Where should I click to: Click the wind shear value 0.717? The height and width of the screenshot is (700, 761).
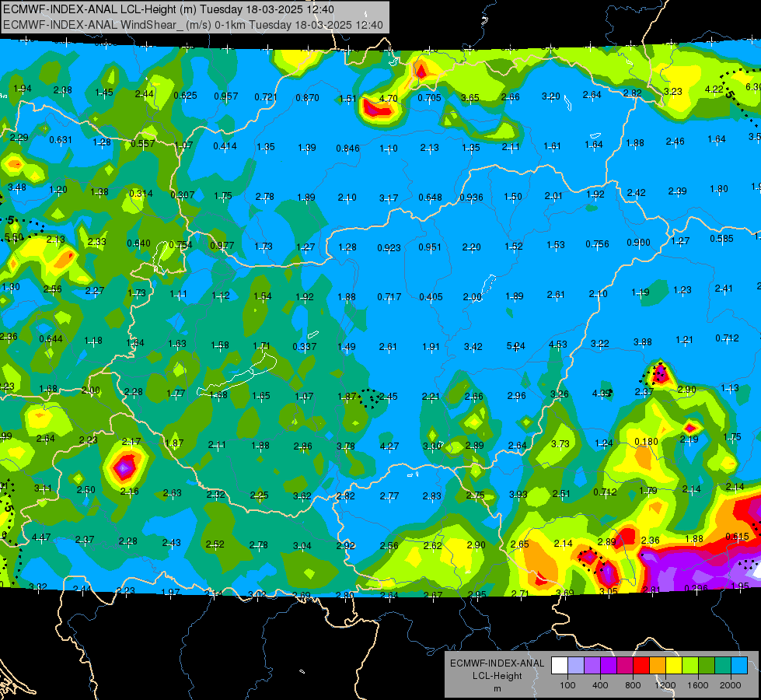(389, 296)
